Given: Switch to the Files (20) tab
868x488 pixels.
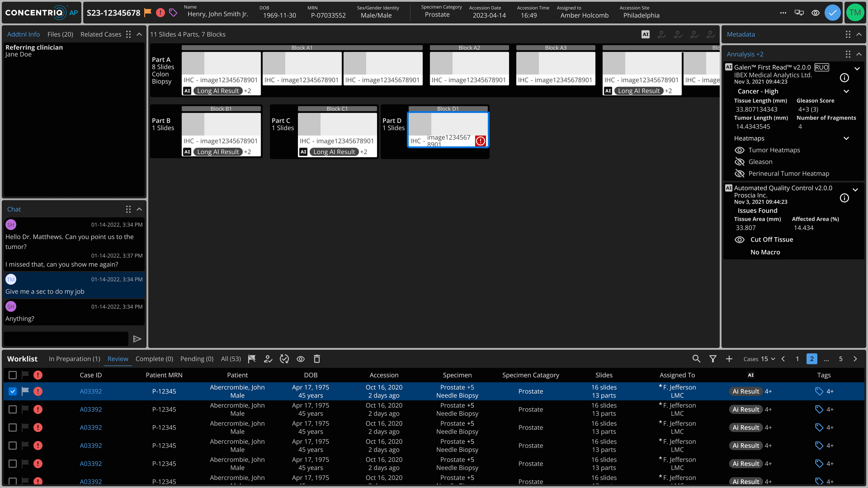Looking at the screenshot, I should (60, 34).
